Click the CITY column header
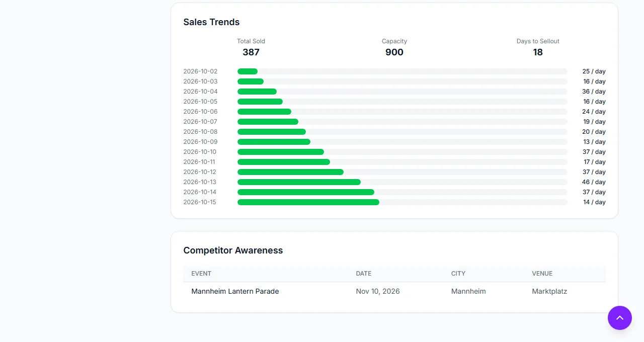The height and width of the screenshot is (342, 644). pos(458,274)
